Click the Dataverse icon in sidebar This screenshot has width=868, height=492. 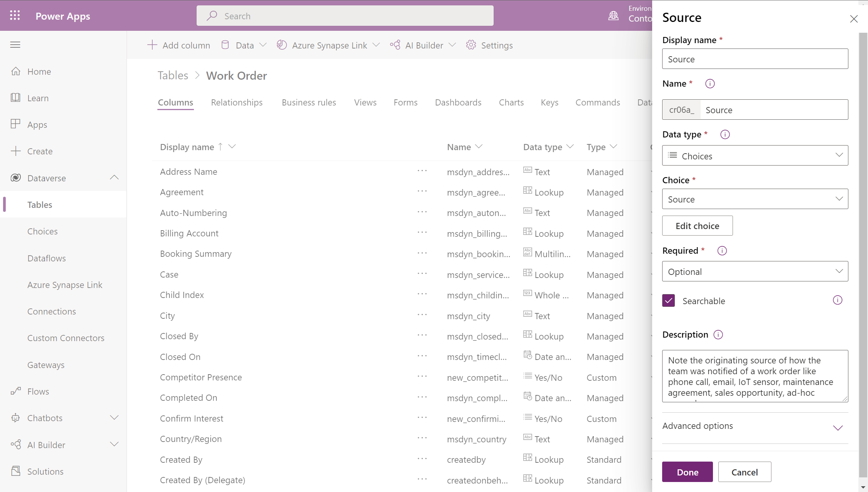tap(16, 177)
